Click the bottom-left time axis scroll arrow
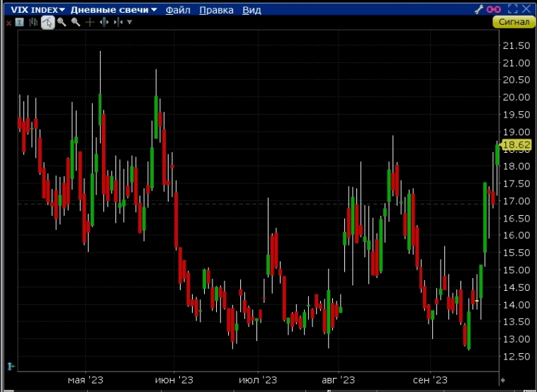537x392 pixels. click(x=11, y=366)
